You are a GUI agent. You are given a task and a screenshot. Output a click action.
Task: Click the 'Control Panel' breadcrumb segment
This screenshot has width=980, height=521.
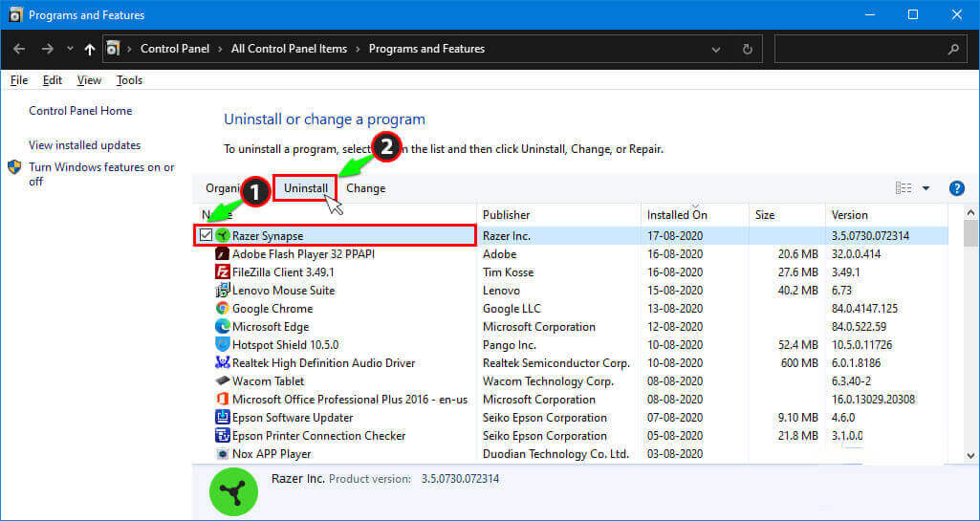point(174,49)
